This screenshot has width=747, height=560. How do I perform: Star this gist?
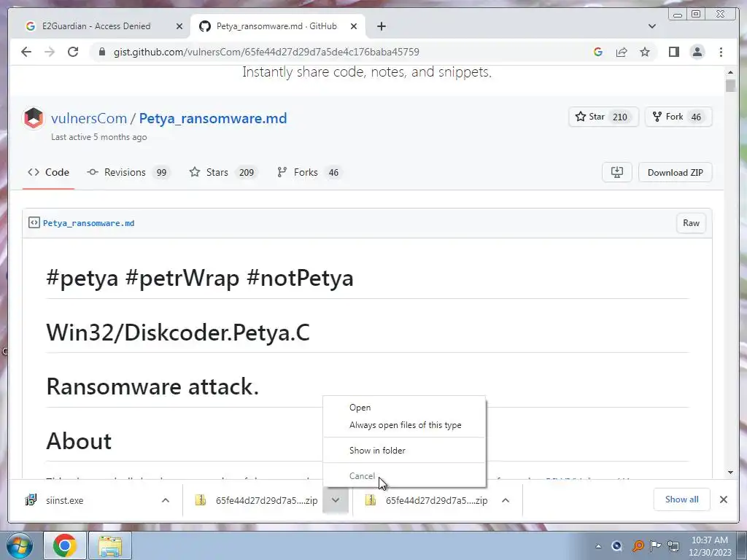(603, 117)
